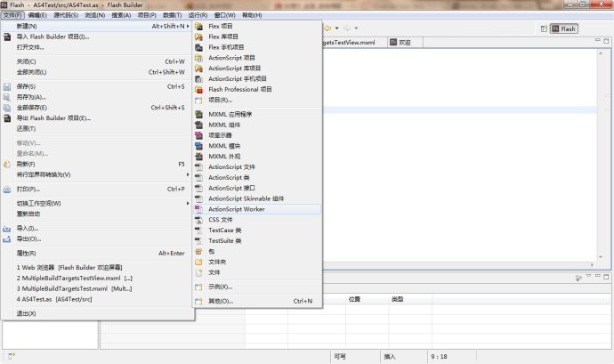
Task: Open dropdown arrow next to forward navigation
Action: pos(356,28)
